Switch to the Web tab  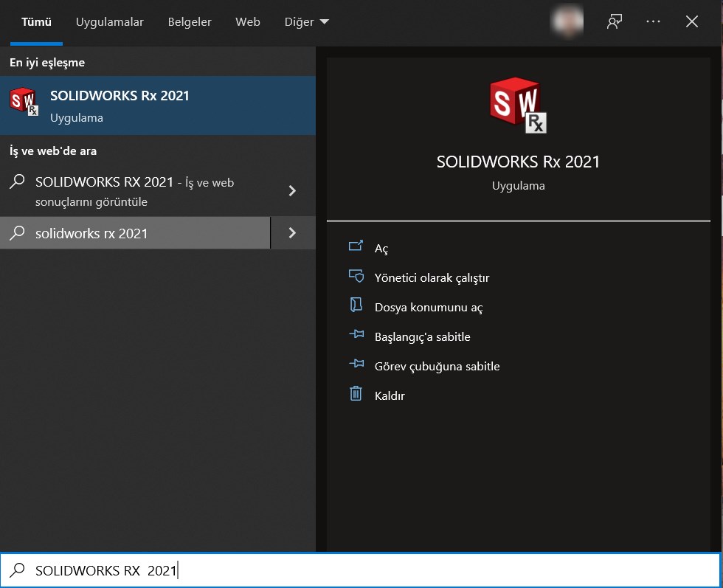pyautogui.click(x=248, y=21)
